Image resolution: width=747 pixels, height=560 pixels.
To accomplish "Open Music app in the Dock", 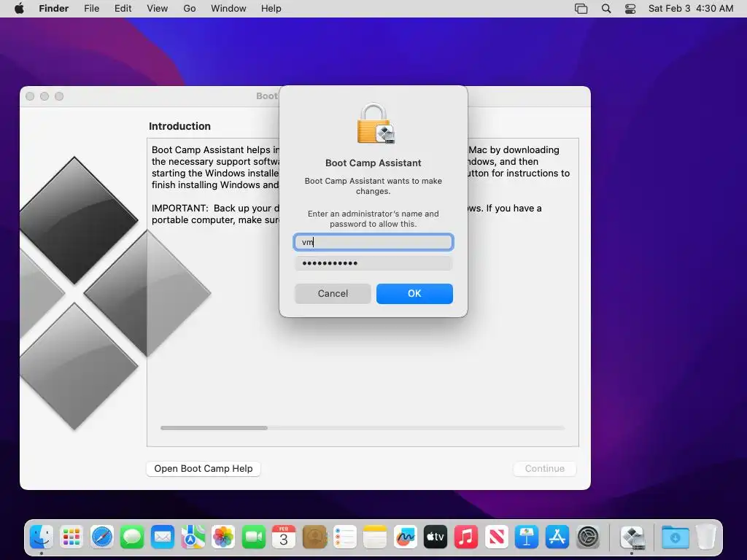I will pyautogui.click(x=466, y=537).
